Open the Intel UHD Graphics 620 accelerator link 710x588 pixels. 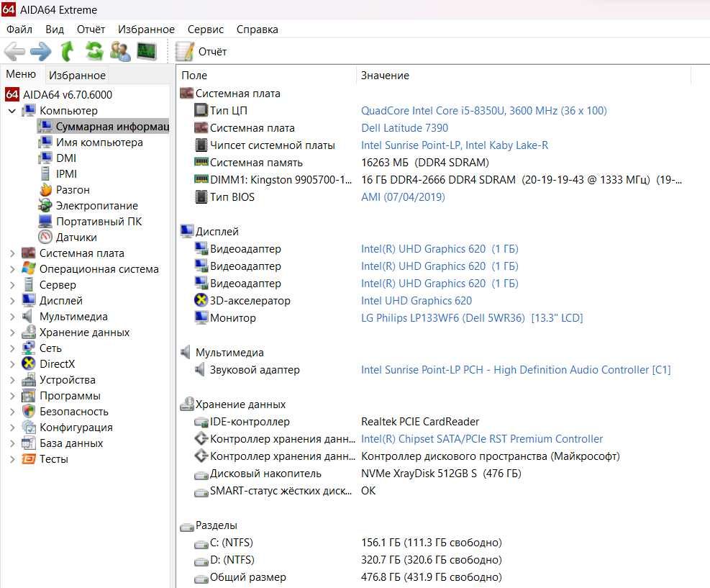pyautogui.click(x=416, y=300)
